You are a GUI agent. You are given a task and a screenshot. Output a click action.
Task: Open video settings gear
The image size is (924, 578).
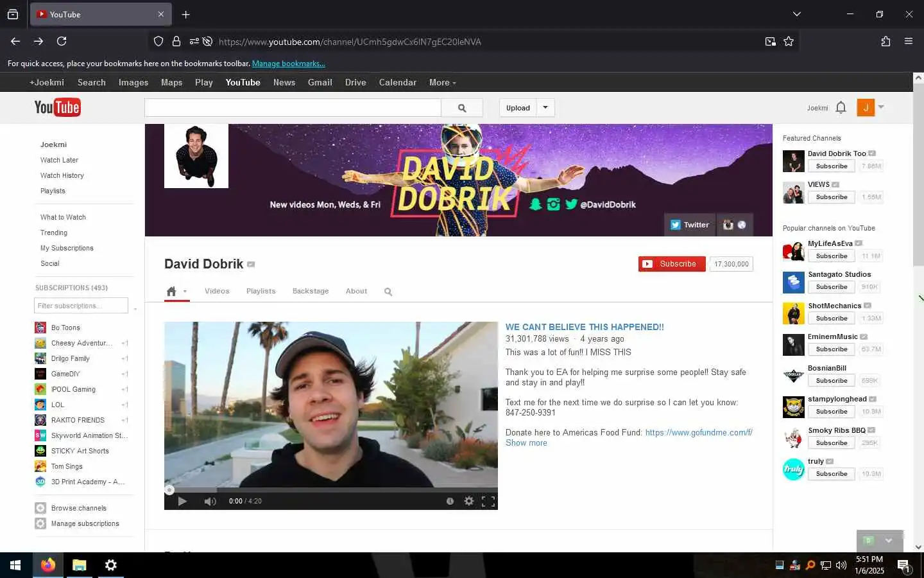[469, 501]
